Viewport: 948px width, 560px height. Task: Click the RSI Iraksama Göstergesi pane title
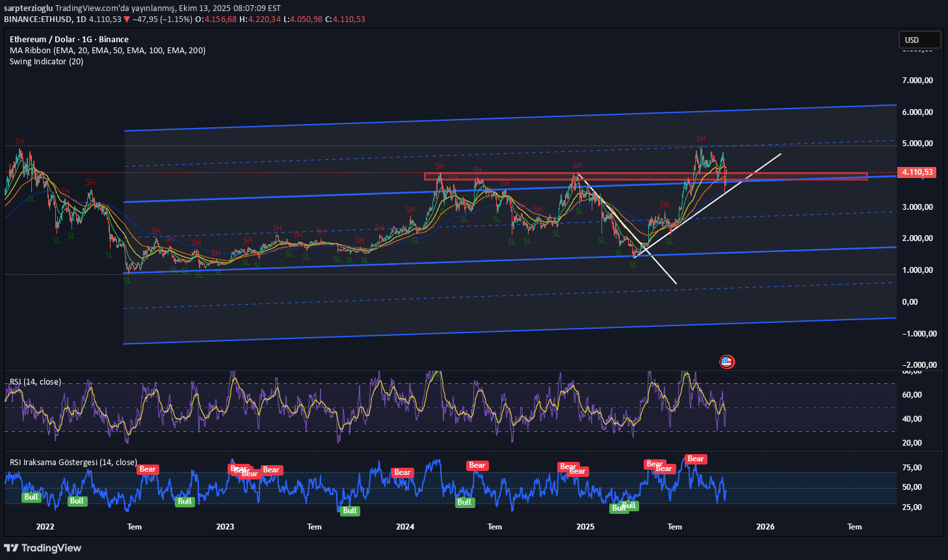(x=73, y=463)
